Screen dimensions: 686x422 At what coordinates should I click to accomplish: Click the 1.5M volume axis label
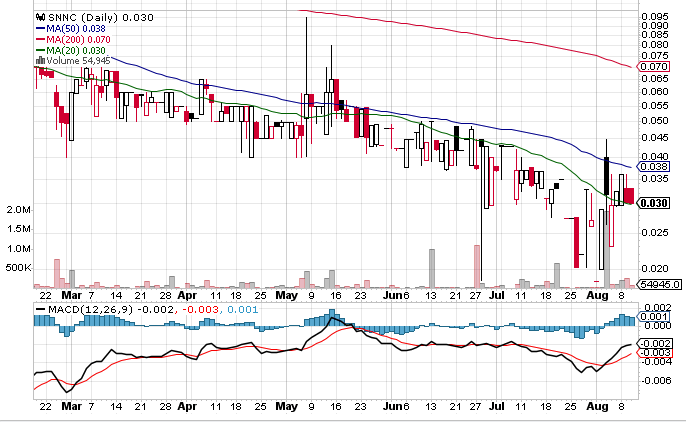click(x=19, y=229)
